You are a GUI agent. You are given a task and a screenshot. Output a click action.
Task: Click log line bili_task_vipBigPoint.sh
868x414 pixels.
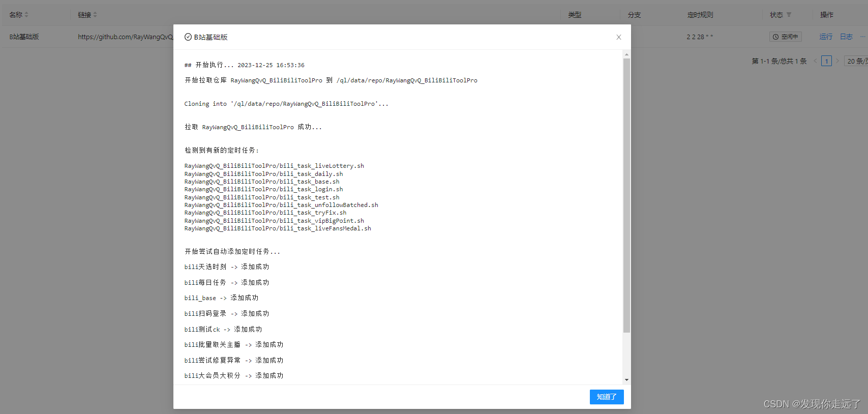274,221
